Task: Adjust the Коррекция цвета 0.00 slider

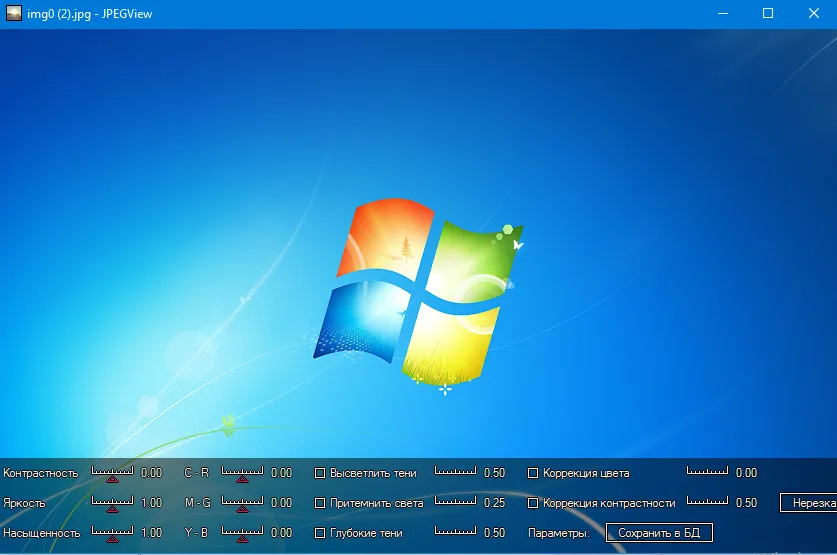Action: click(x=707, y=471)
